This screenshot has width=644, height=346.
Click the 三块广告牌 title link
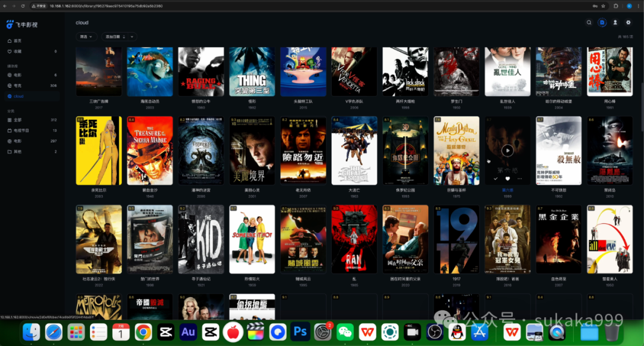tap(99, 101)
